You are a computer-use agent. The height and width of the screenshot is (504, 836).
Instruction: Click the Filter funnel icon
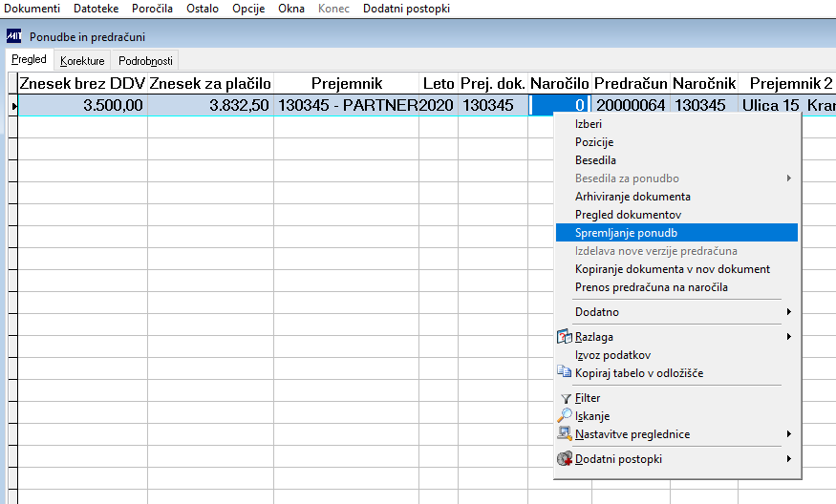pos(566,398)
